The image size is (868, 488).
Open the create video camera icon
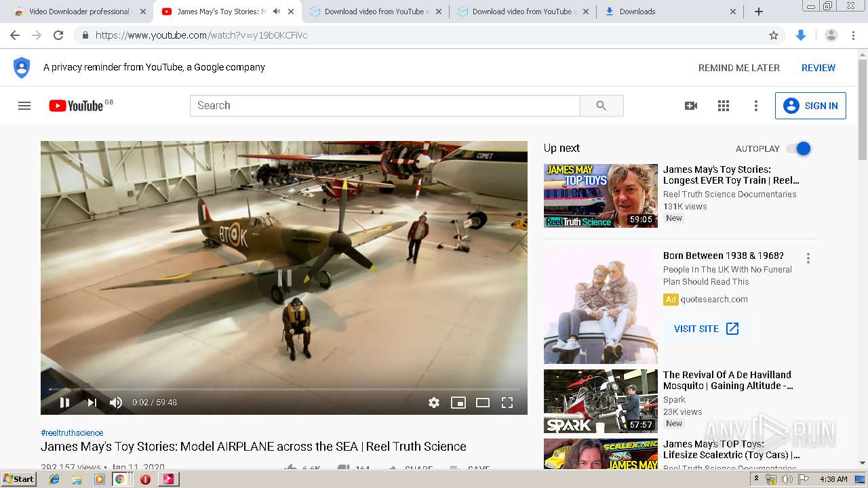tap(691, 106)
